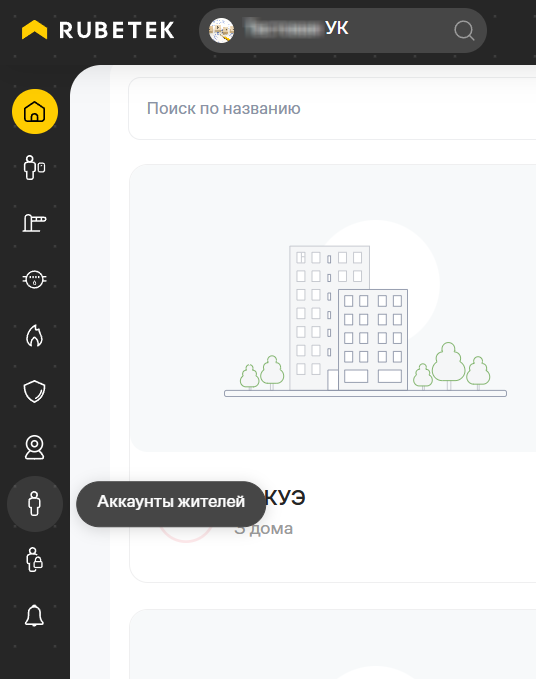Open the barrier gate section icon
The image size is (536, 679).
[35, 223]
